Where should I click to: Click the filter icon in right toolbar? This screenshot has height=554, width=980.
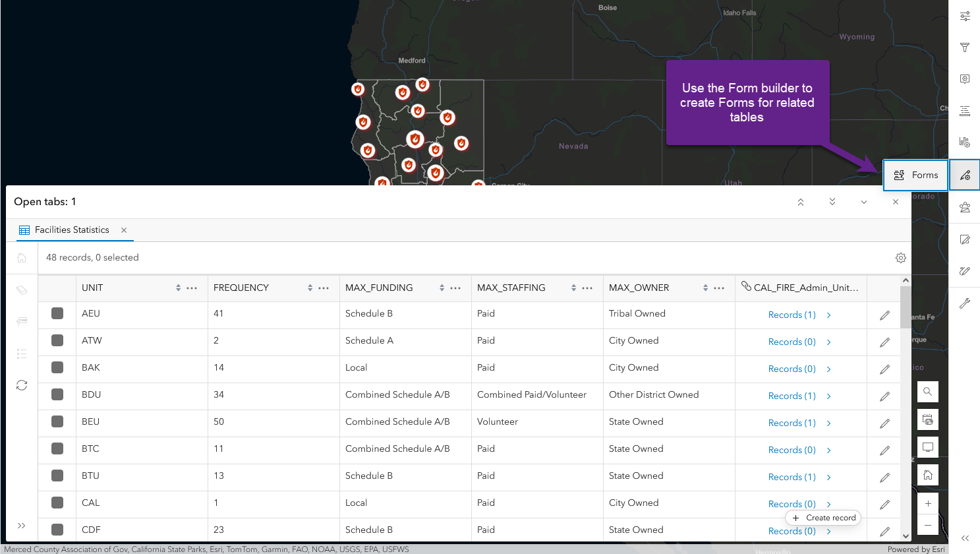965,47
